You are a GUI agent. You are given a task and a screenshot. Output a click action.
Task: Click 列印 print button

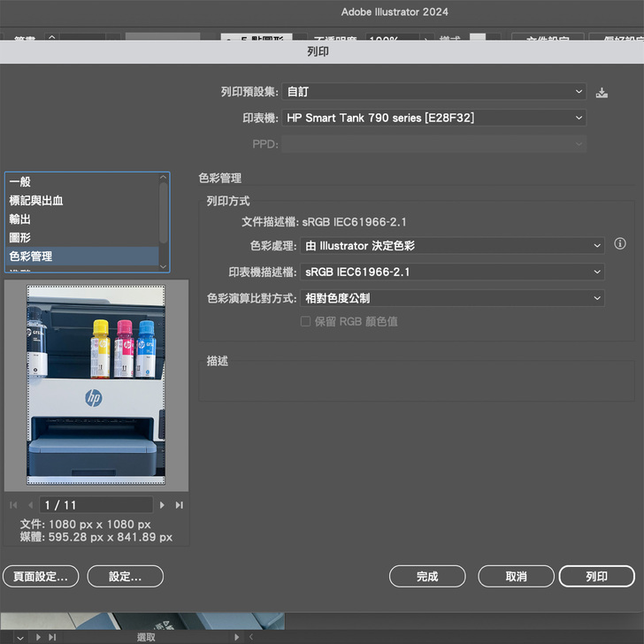597,576
